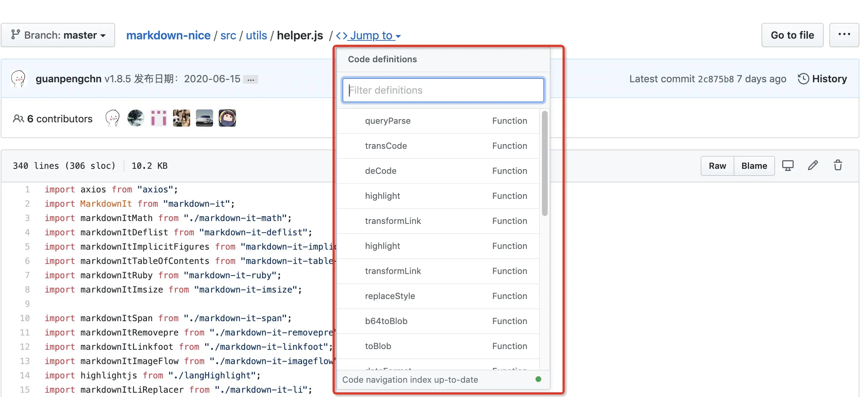Expand the commit message ellipsis

pyautogui.click(x=251, y=79)
